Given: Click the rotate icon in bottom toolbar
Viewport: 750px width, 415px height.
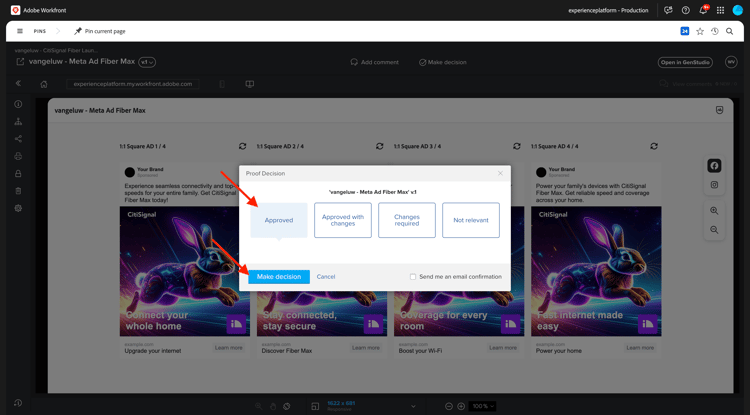Looking at the screenshot, I should point(287,406).
